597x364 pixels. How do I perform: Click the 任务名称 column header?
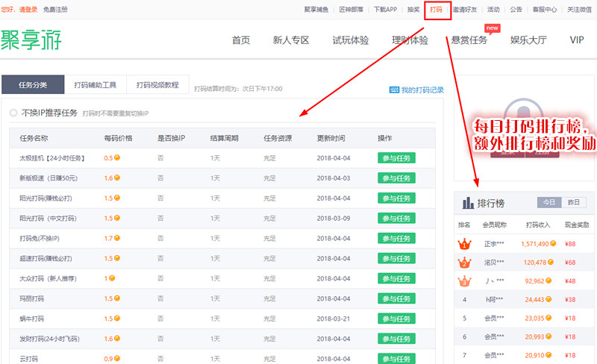point(34,138)
